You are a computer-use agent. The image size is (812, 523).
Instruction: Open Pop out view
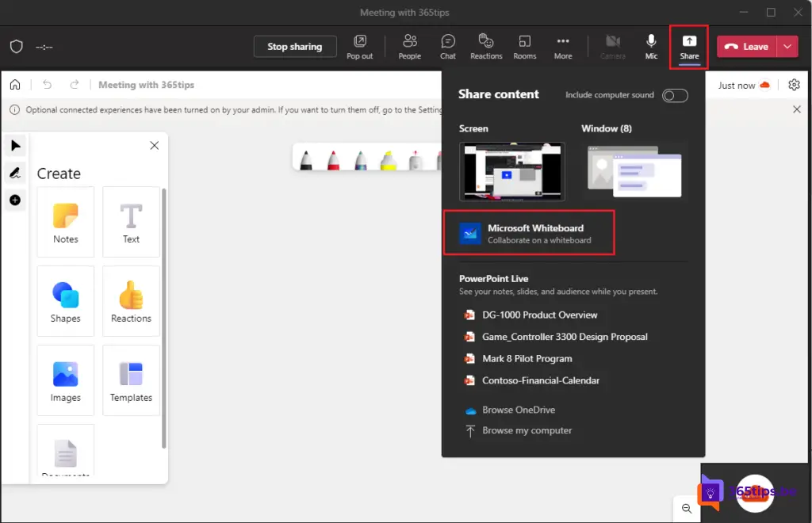tap(359, 47)
